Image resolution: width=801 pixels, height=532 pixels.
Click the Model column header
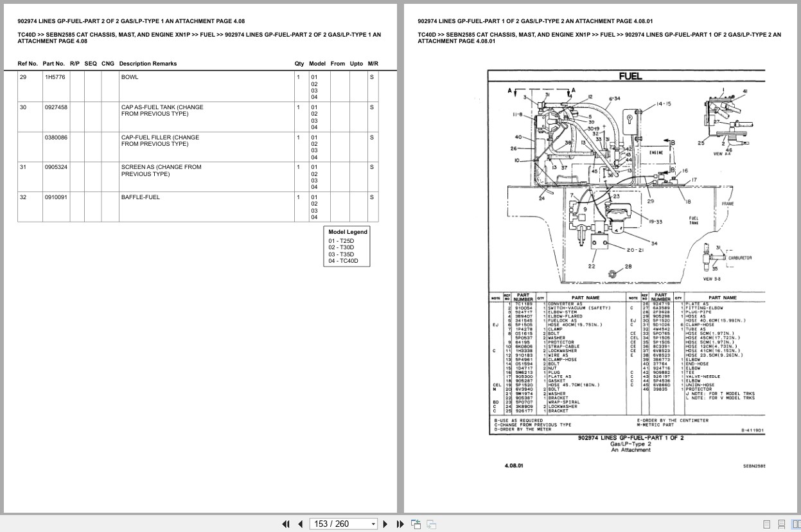click(317, 64)
